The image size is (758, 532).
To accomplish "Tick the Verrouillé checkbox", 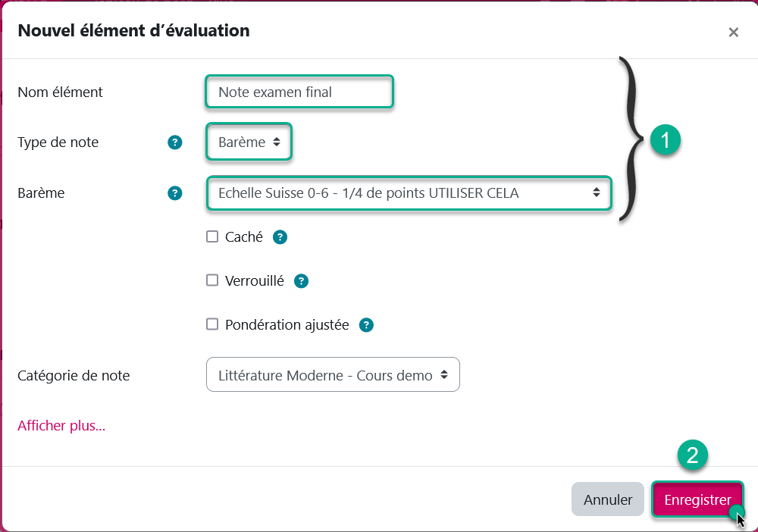I will (x=212, y=281).
